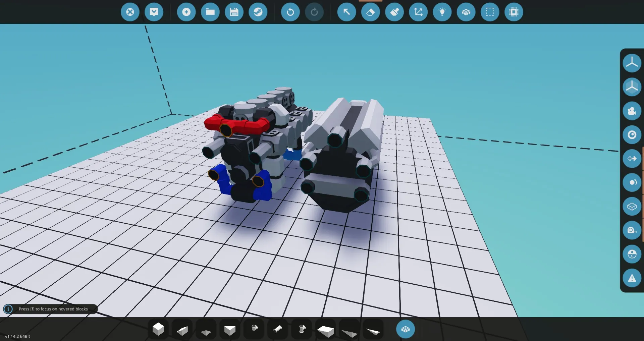This screenshot has height=341, width=644.
Task: Create a new vehicle with plus icon
Action: click(x=186, y=12)
